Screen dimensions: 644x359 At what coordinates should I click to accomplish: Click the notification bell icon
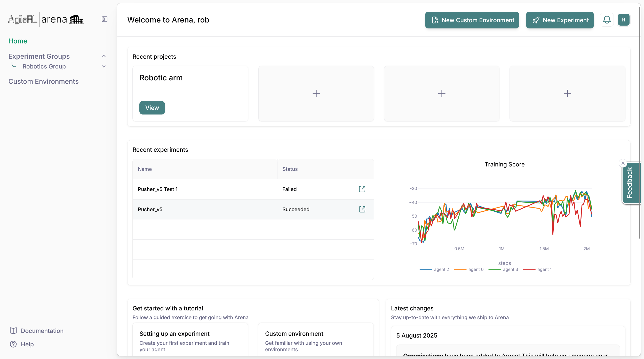(x=607, y=20)
